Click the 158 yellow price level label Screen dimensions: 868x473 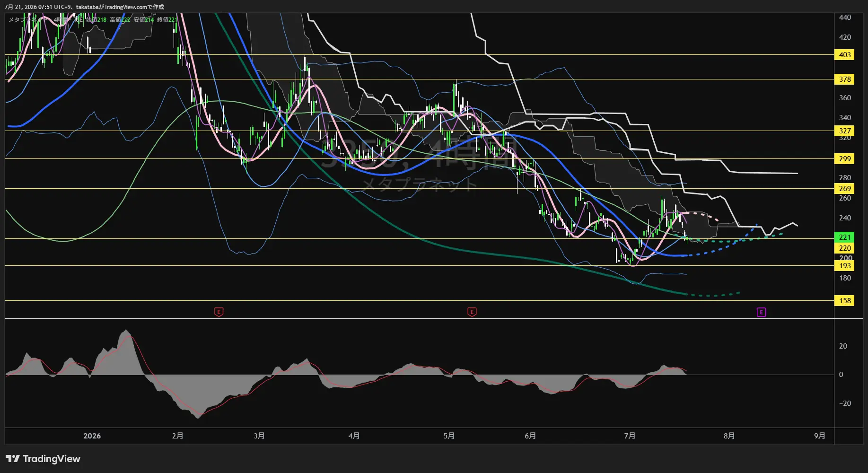coord(844,301)
